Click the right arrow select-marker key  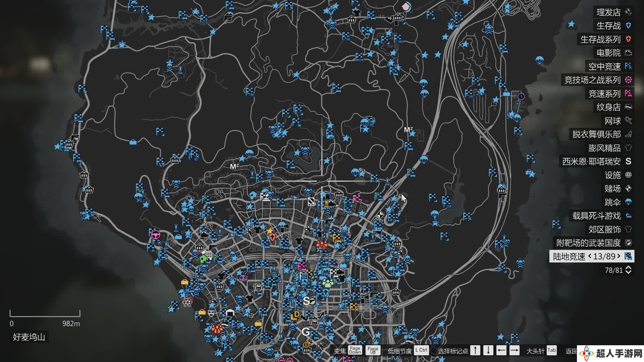click(x=515, y=350)
